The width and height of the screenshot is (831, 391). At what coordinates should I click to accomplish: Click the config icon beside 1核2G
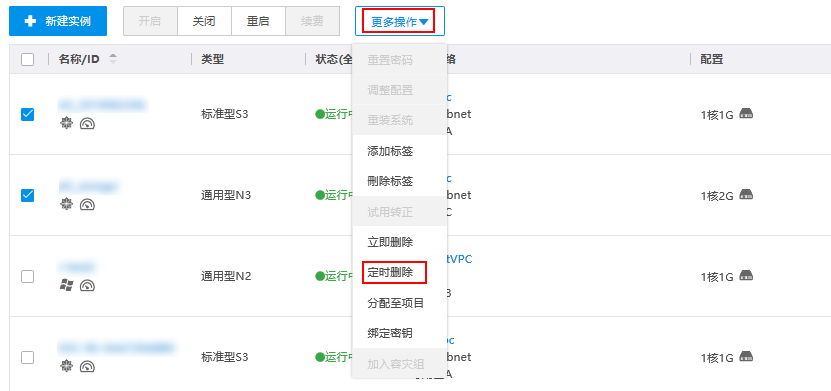coord(746,194)
